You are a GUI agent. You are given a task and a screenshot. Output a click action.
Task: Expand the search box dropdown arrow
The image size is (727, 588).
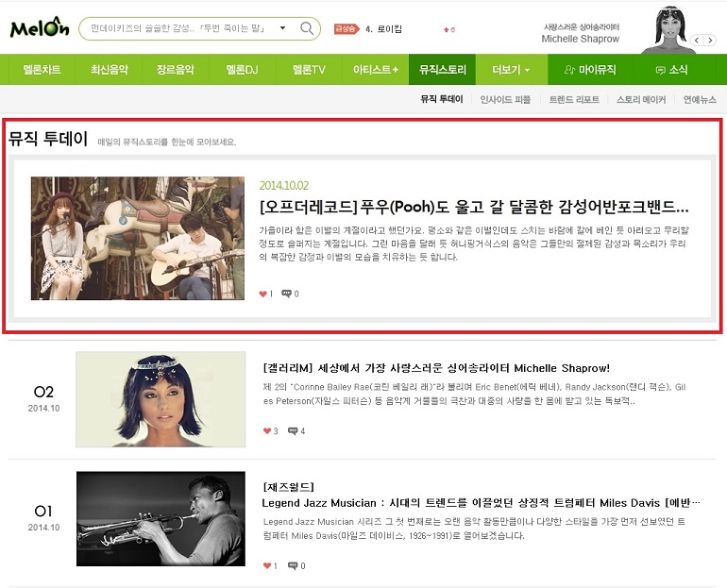coord(283,28)
